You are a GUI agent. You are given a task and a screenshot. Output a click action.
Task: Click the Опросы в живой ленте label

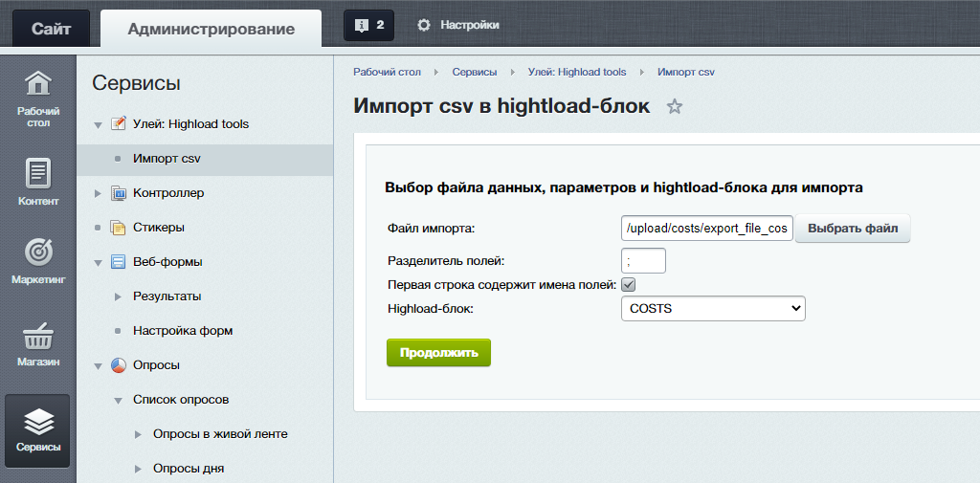click(x=221, y=433)
